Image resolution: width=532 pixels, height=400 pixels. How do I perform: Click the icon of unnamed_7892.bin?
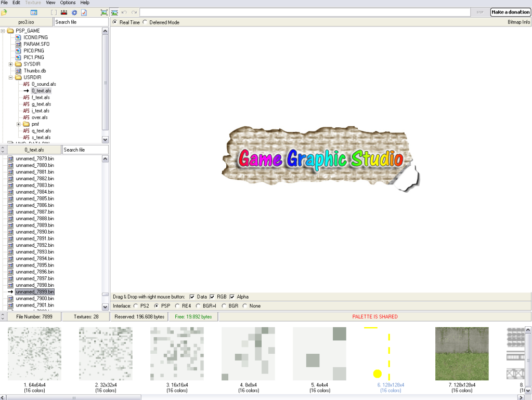[x=10, y=245]
